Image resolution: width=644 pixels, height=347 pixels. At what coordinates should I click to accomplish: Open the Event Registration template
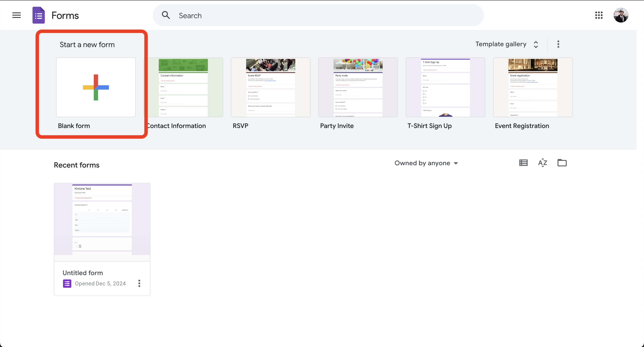tap(532, 87)
